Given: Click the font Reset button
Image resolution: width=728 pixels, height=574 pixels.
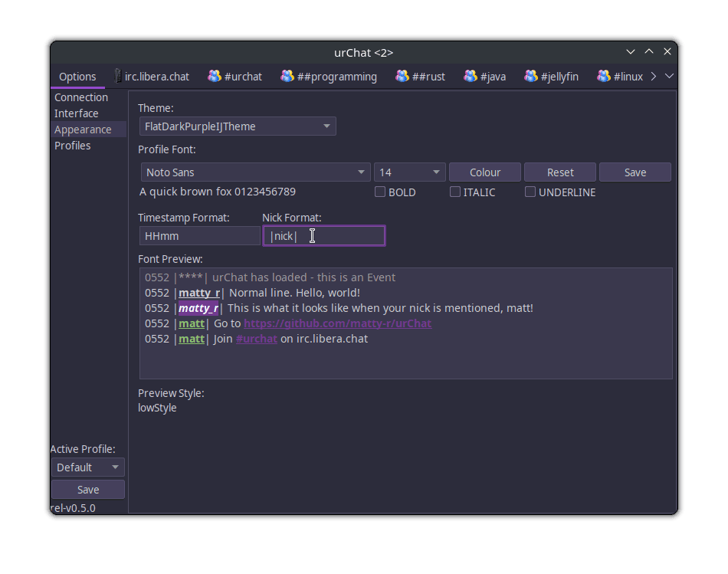Looking at the screenshot, I should coord(560,172).
